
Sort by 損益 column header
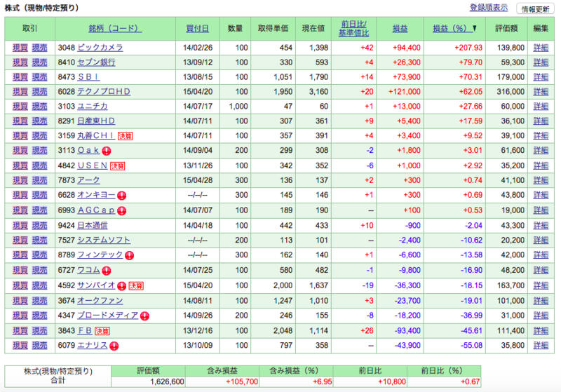pyautogui.click(x=400, y=28)
